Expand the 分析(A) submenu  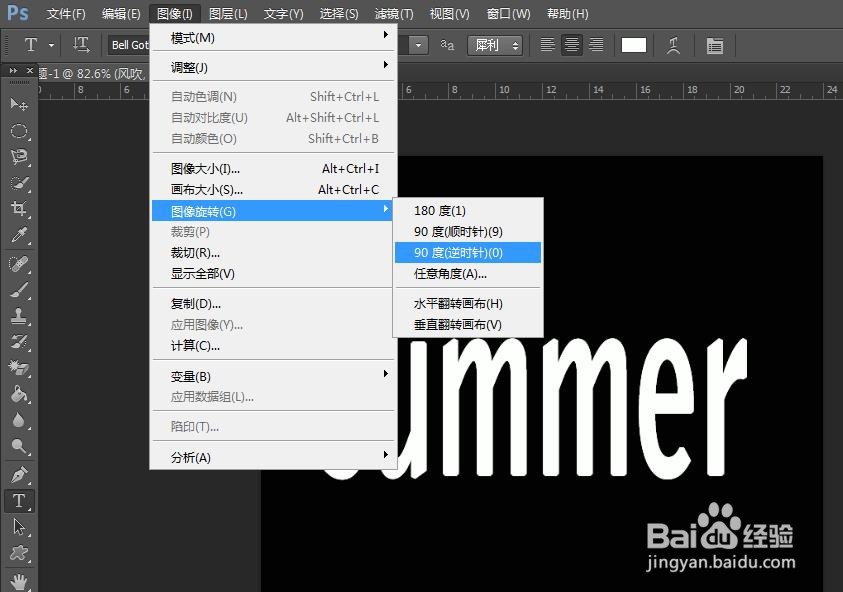click(273, 457)
